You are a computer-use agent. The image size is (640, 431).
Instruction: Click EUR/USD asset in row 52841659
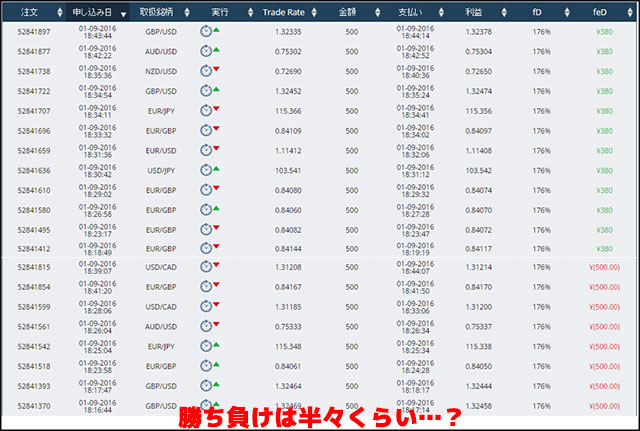click(x=161, y=151)
